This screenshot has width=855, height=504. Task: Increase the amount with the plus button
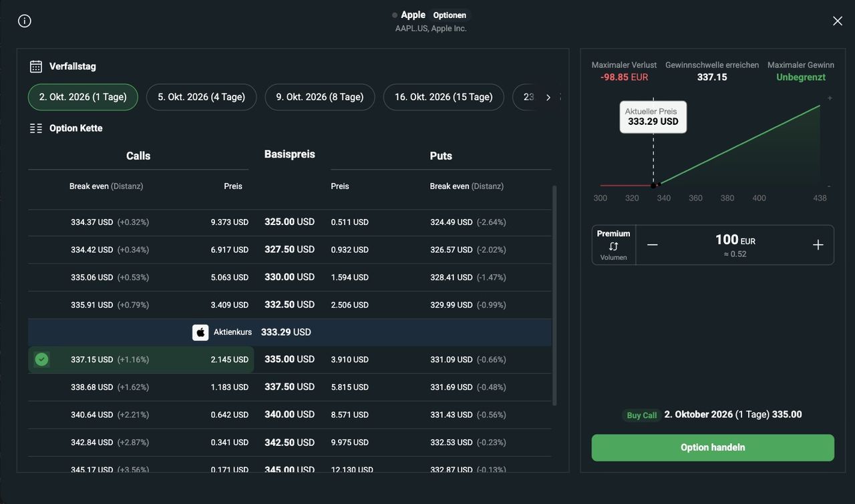818,245
